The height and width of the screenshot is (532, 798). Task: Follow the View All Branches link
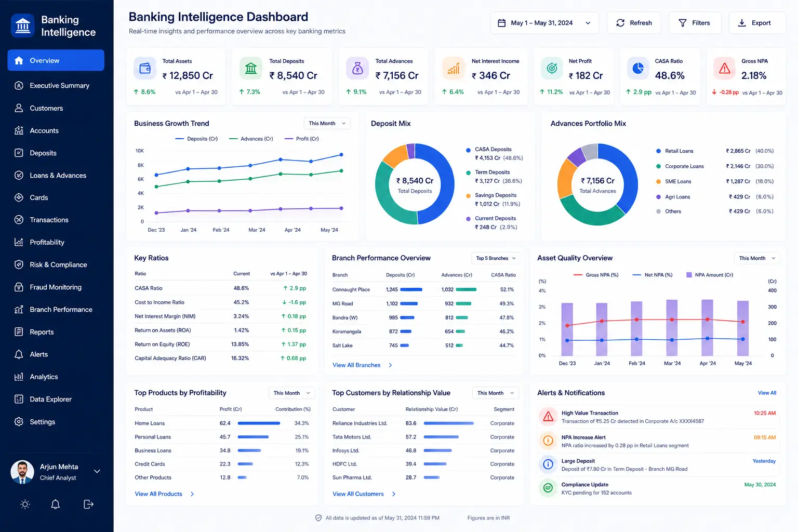pos(362,365)
